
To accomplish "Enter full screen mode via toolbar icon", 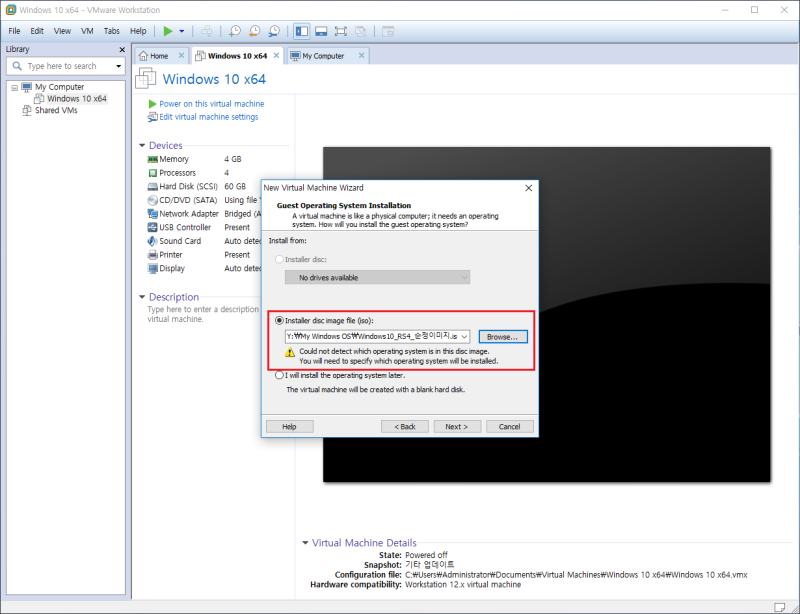I will [340, 31].
